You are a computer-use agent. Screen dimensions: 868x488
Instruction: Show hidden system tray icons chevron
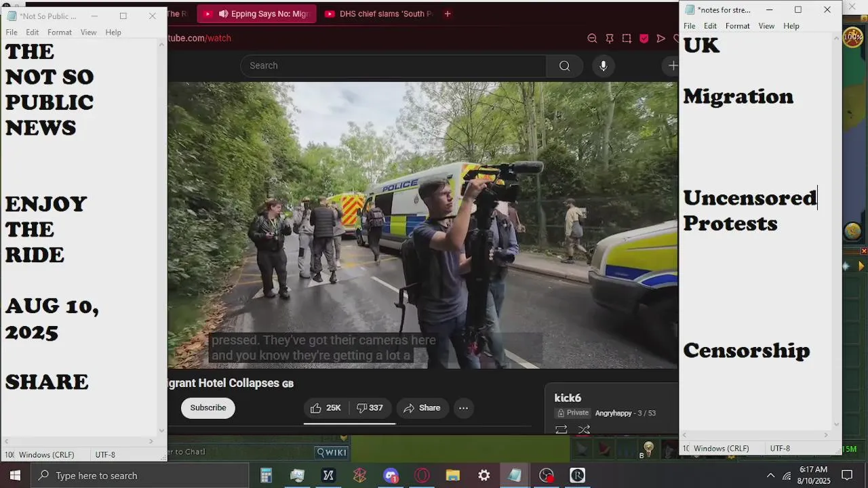tap(770, 476)
